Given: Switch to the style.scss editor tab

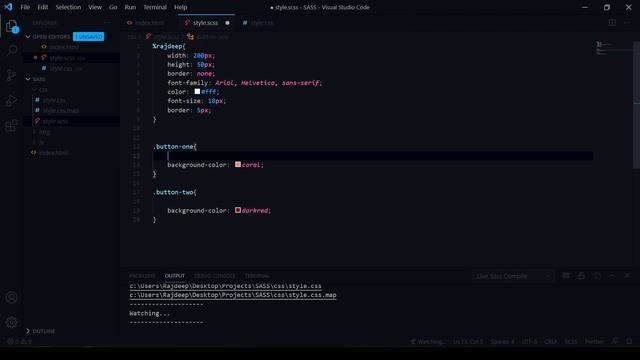Looking at the screenshot, I should click(x=207, y=23).
